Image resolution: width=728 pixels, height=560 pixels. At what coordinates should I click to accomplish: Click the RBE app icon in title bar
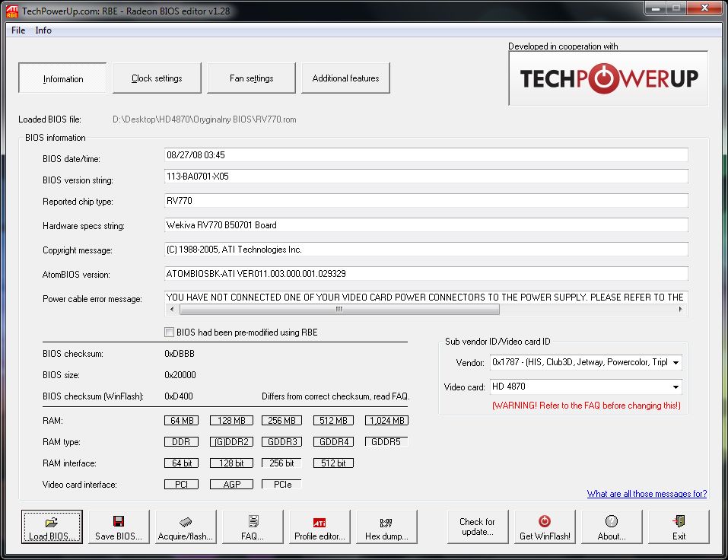11,11
